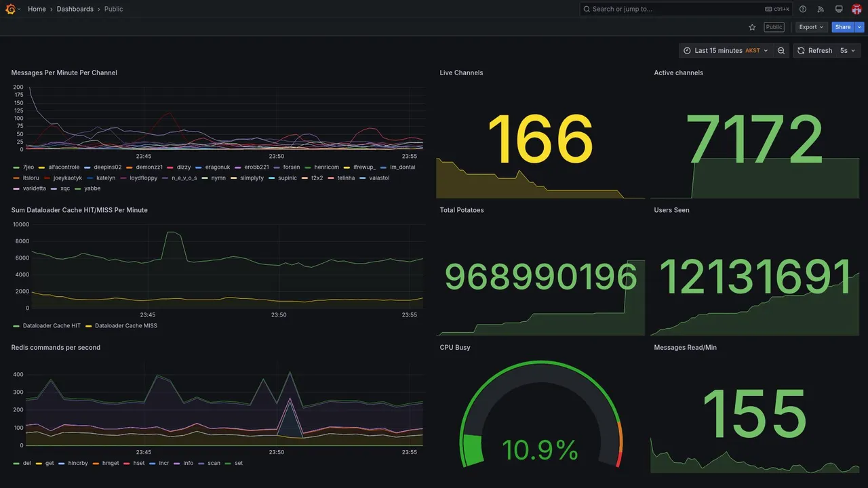Open the Last 15 minutes time picker
Image resolution: width=868 pixels, height=488 pixels.
coord(726,51)
